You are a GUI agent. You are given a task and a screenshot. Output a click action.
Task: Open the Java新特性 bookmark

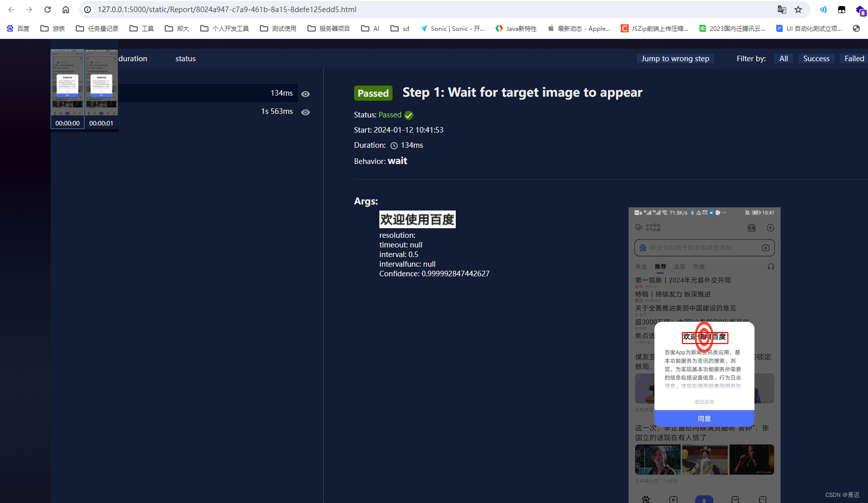pyautogui.click(x=516, y=28)
